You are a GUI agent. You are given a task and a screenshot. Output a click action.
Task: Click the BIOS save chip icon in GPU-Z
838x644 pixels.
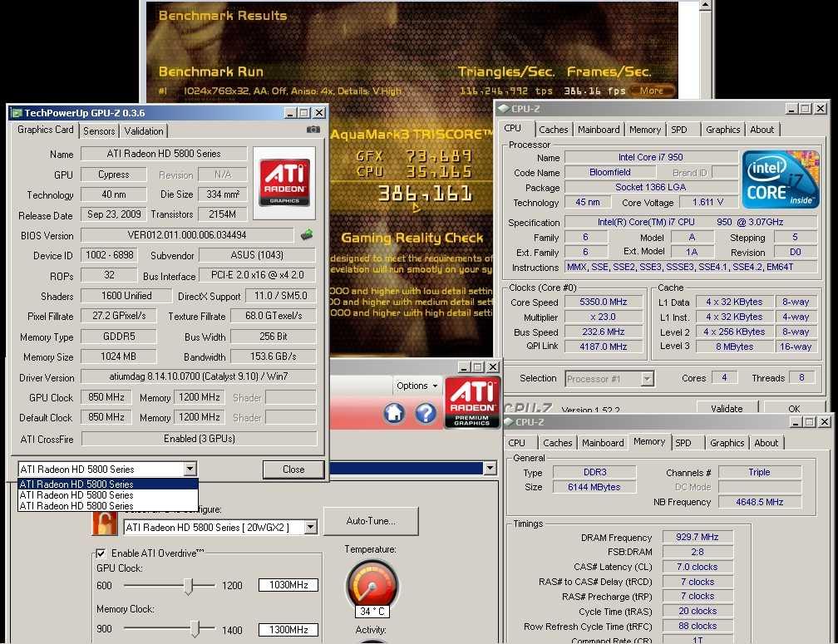click(x=307, y=234)
